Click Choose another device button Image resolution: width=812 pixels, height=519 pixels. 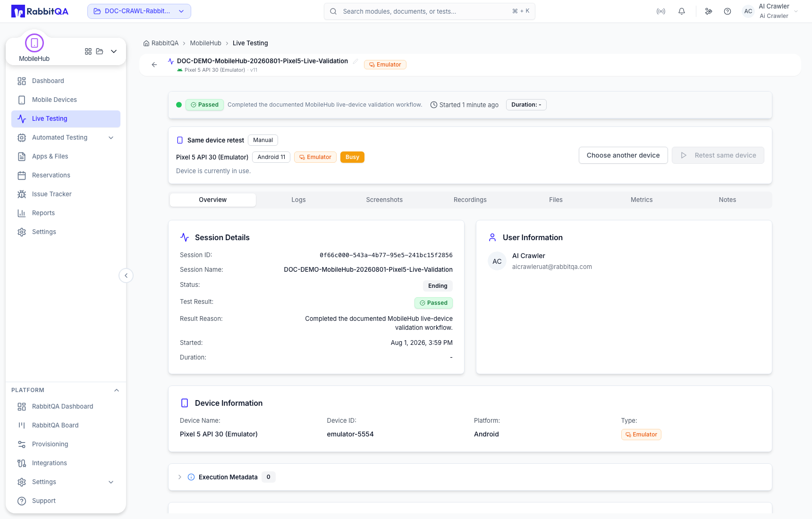[623, 155]
